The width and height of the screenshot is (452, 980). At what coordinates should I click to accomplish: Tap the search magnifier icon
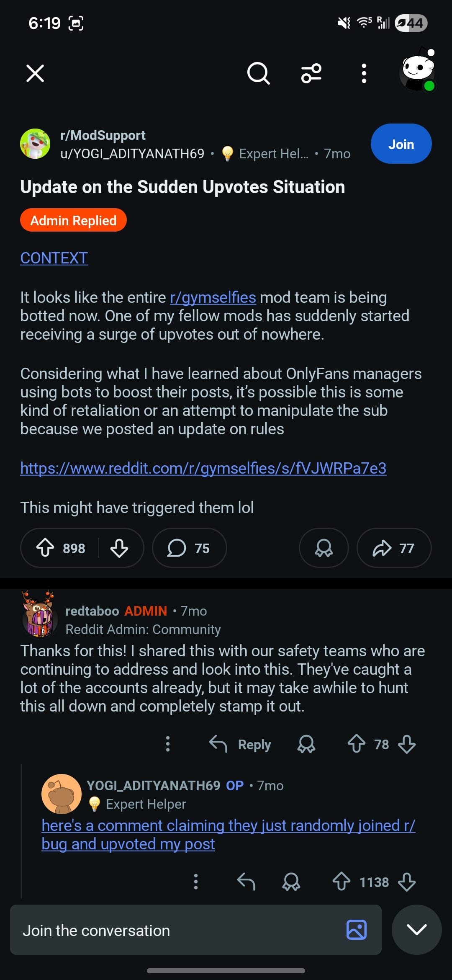[x=258, y=73]
